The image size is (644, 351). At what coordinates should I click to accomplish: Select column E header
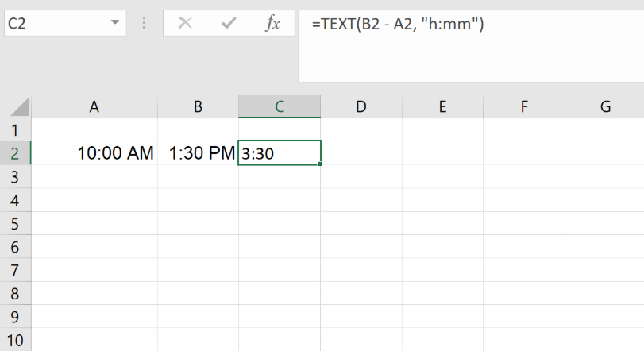pos(442,106)
